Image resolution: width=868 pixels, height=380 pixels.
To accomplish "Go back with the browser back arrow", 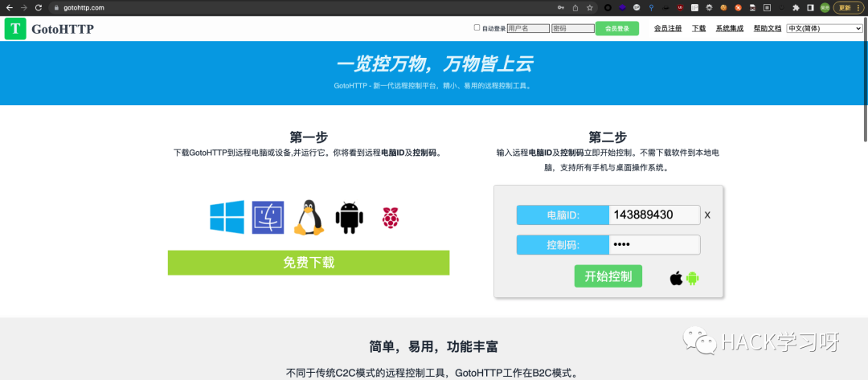I will (9, 8).
